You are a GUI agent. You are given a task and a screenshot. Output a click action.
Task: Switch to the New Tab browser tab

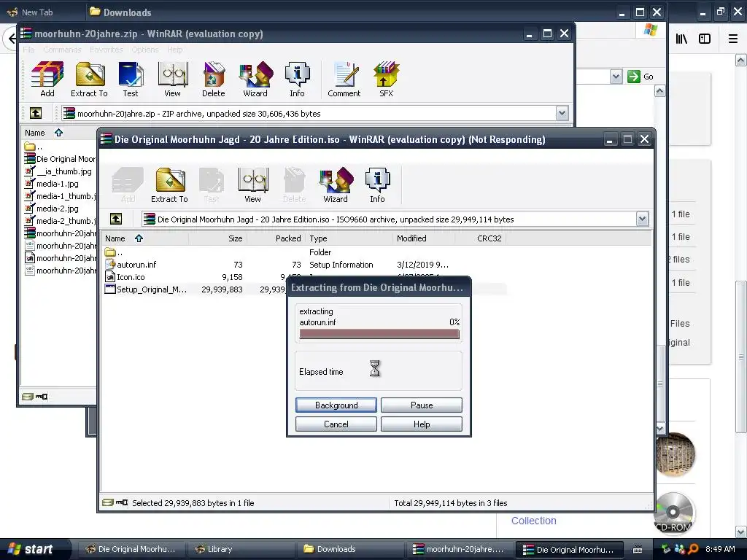(37, 12)
